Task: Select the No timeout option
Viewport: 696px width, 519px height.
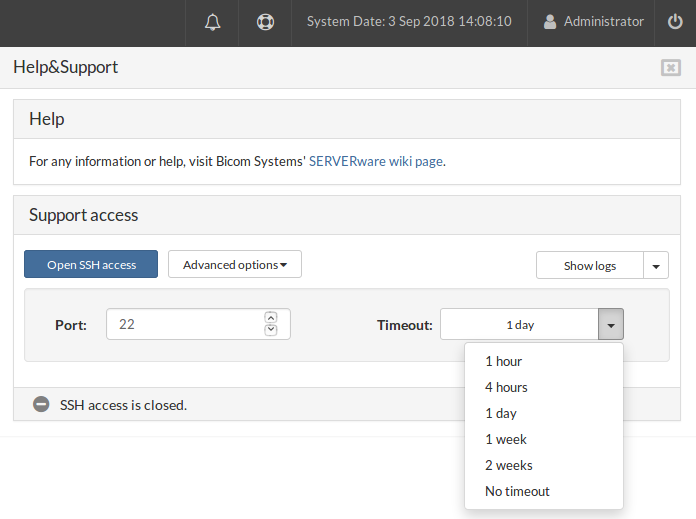Action: point(517,491)
